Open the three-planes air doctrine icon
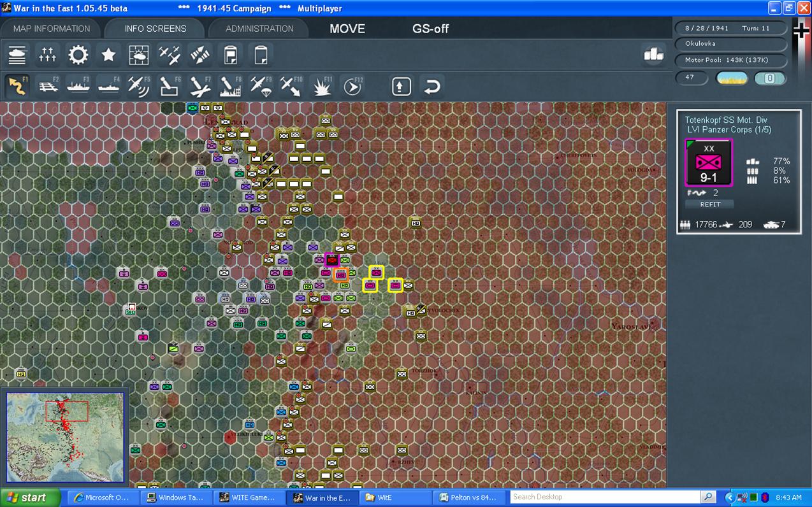The width and height of the screenshot is (812, 507). point(170,55)
